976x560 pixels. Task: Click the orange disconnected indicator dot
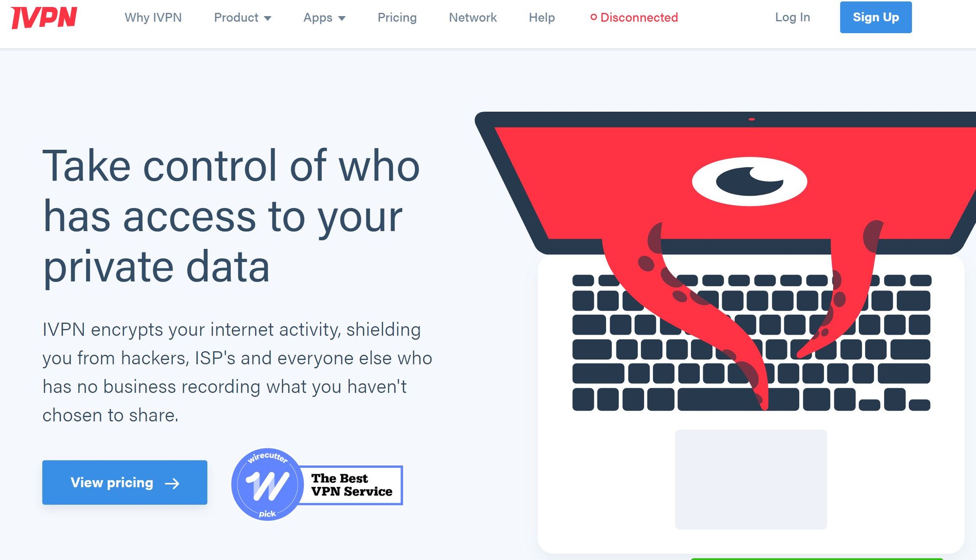[592, 17]
